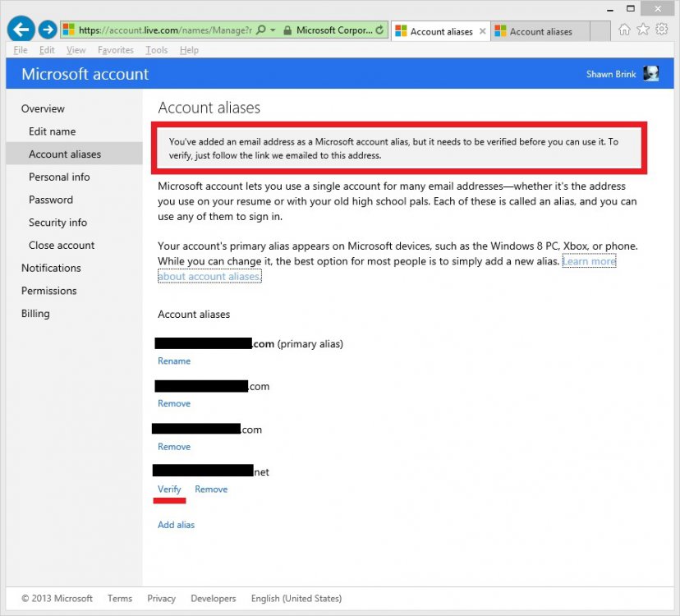Select Security info in the sidebar

57,222
